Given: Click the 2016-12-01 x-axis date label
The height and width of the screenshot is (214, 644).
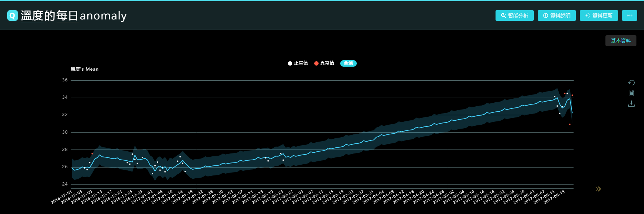Looking at the screenshot, I should tap(62, 197).
